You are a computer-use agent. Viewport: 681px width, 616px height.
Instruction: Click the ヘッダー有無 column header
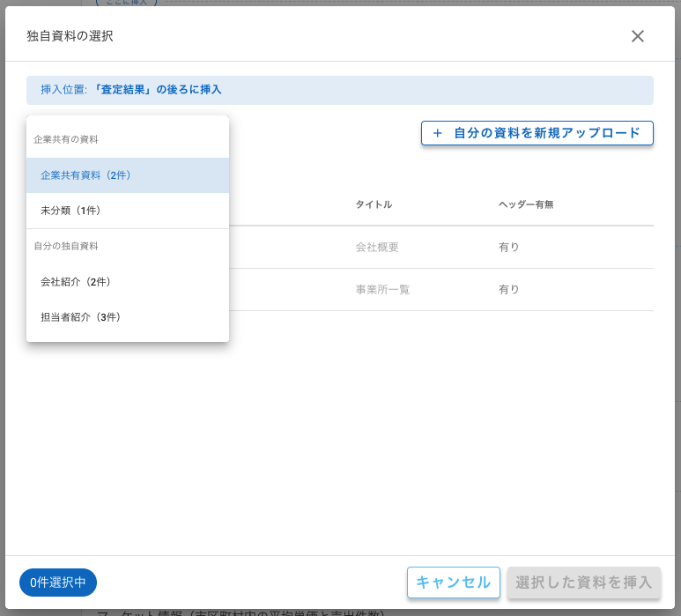[526, 204]
